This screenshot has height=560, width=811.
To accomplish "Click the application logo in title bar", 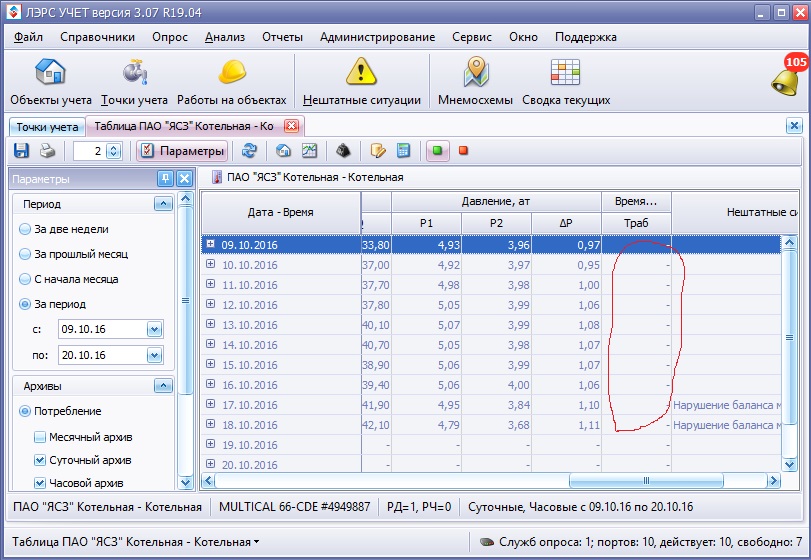I will [x=14, y=12].
